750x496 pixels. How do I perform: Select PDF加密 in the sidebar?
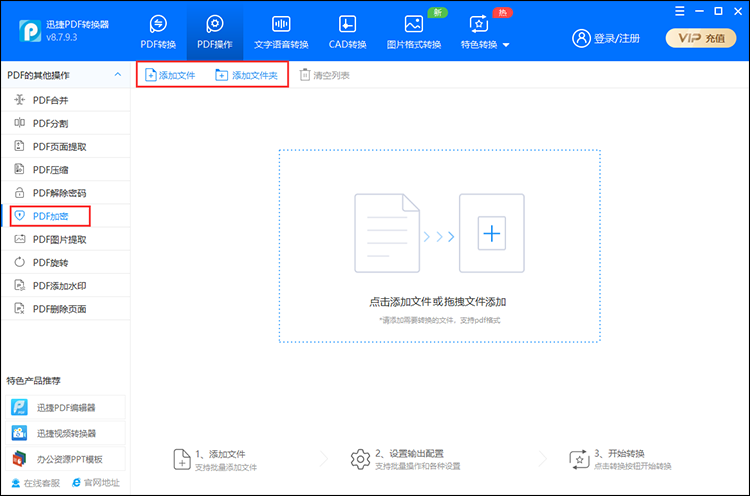(x=66, y=216)
